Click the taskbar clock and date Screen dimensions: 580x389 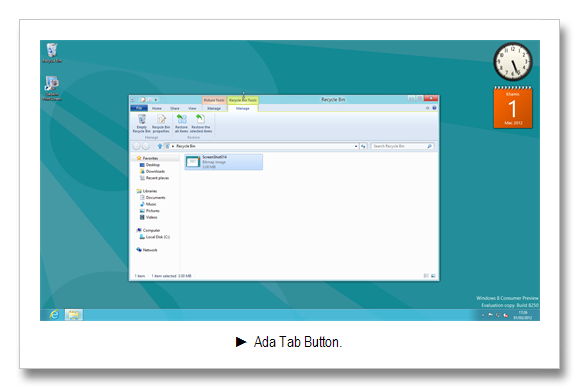(x=522, y=315)
